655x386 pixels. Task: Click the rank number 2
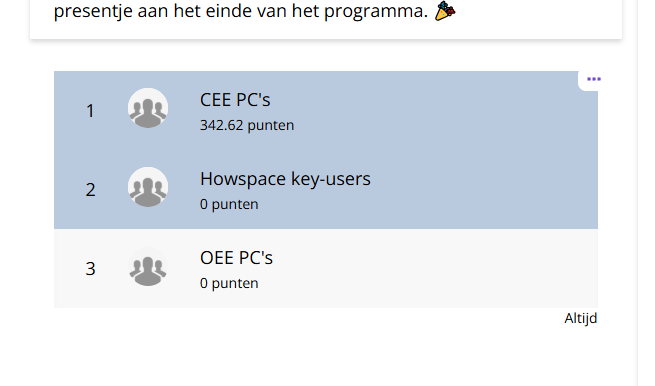click(90, 190)
